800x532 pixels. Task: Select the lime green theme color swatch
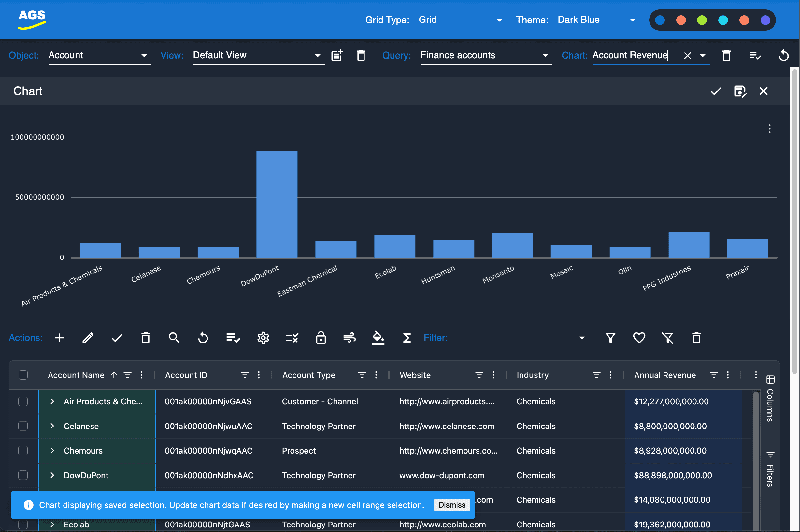tap(702, 20)
